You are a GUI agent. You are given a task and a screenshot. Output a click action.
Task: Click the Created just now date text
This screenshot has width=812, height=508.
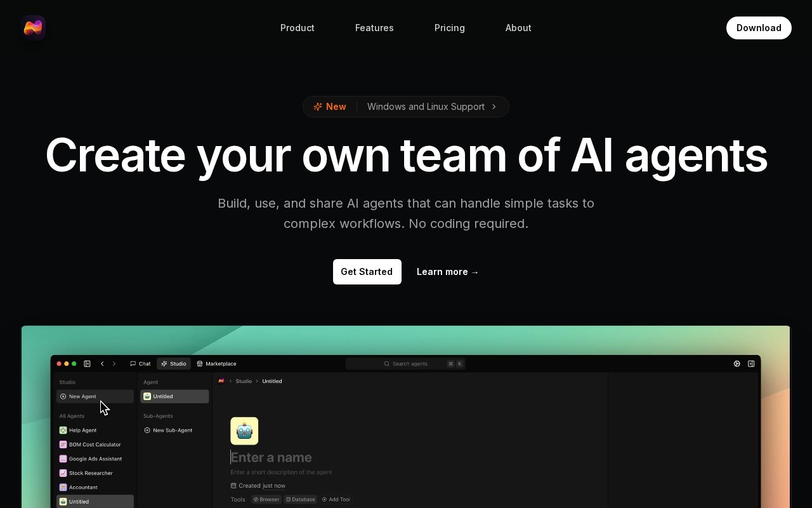click(258, 486)
